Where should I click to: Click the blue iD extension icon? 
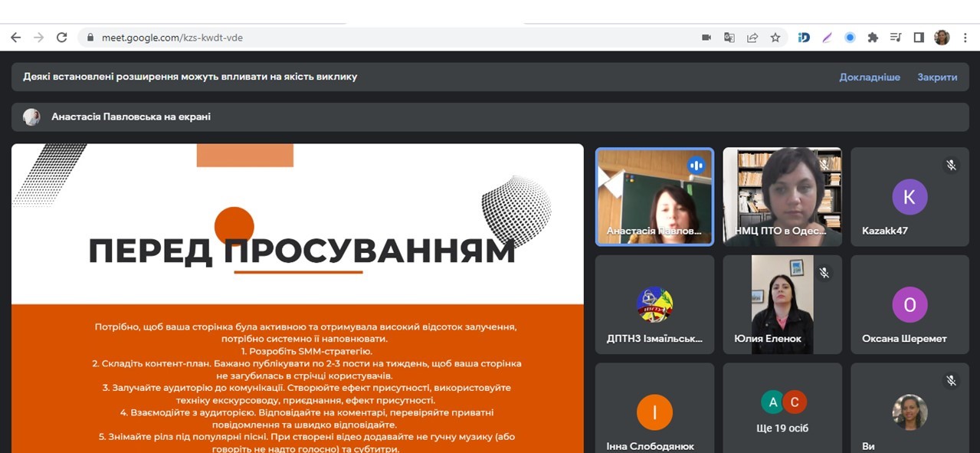tap(804, 38)
